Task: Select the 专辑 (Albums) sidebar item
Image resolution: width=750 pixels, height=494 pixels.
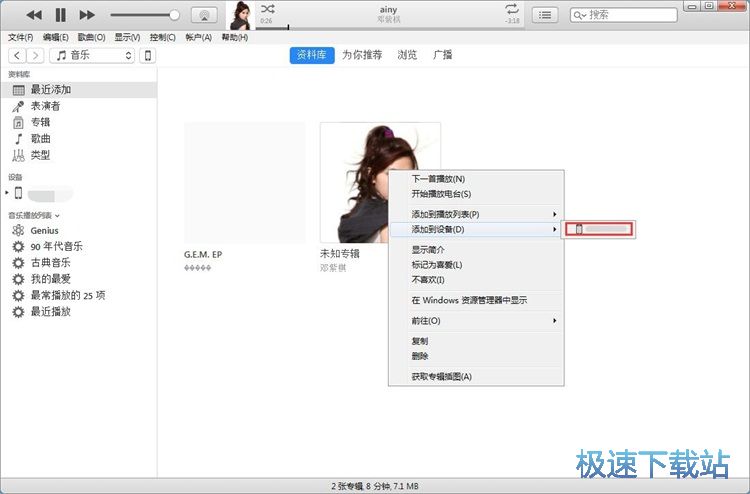Action: [40, 122]
